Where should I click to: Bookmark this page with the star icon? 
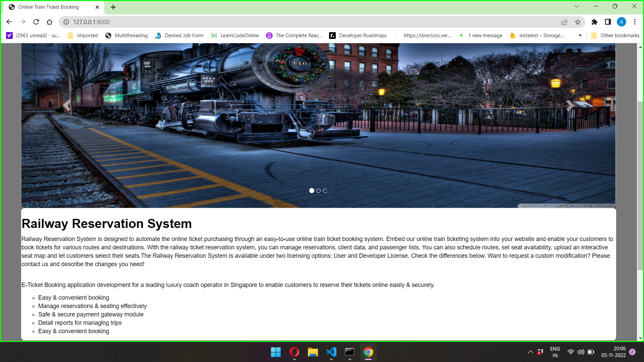(x=578, y=22)
